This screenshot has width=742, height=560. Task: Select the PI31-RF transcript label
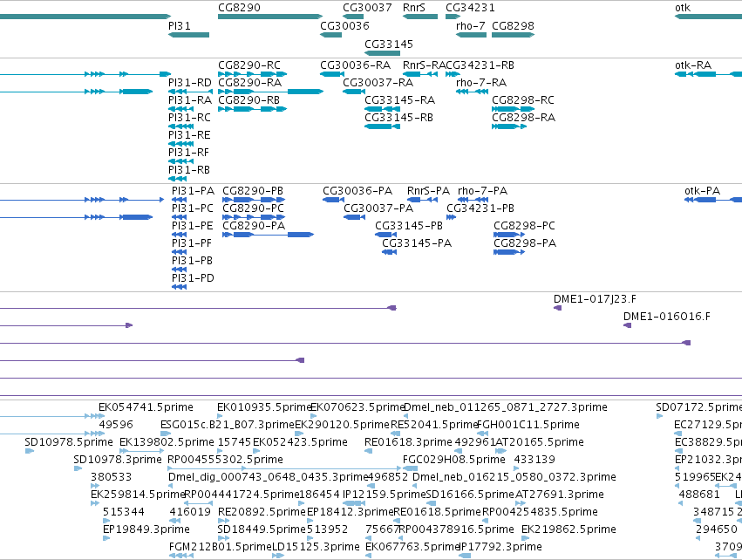188,153
